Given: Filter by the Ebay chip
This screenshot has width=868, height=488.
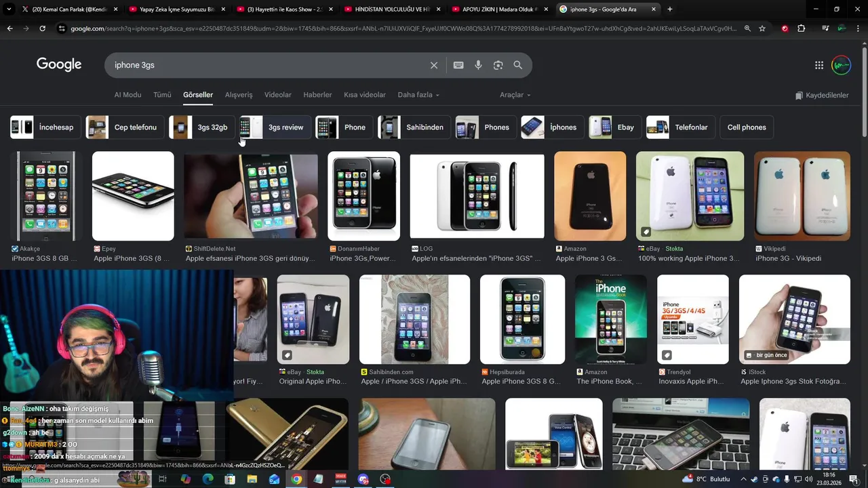Looking at the screenshot, I should [615, 127].
